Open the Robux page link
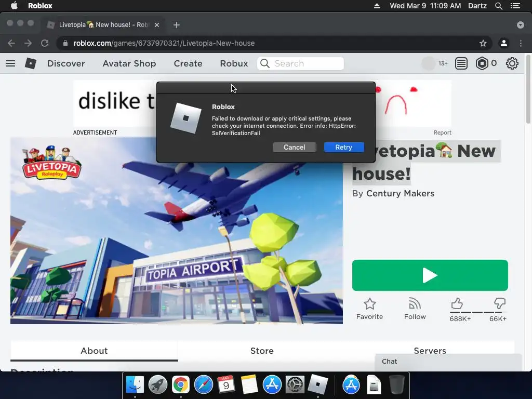This screenshot has height=399, width=532. [x=234, y=63]
